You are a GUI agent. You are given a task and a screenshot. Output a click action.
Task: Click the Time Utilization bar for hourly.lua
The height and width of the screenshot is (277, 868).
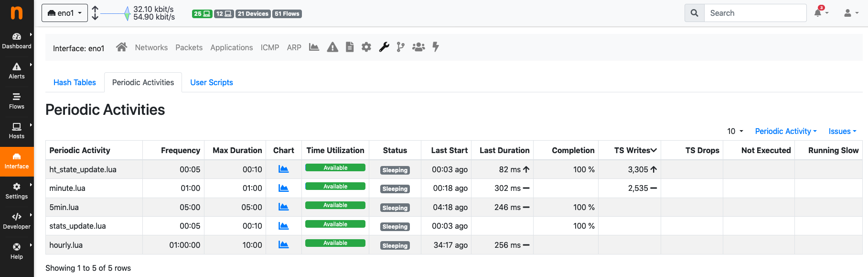point(335,243)
